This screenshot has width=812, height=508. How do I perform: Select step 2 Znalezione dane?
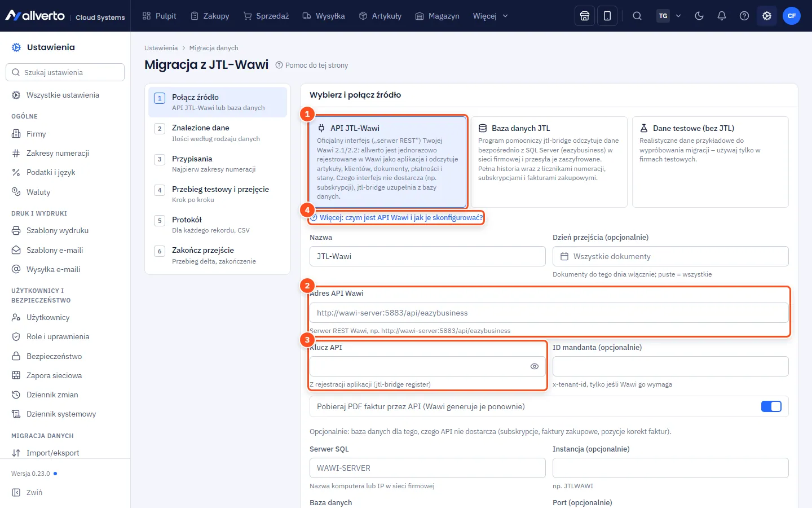(218, 133)
